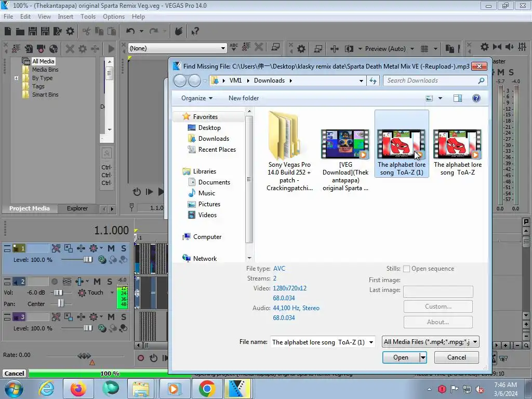Click the Master bus mute speaker icon
The width and height of the screenshot is (532, 399).
(509, 47)
